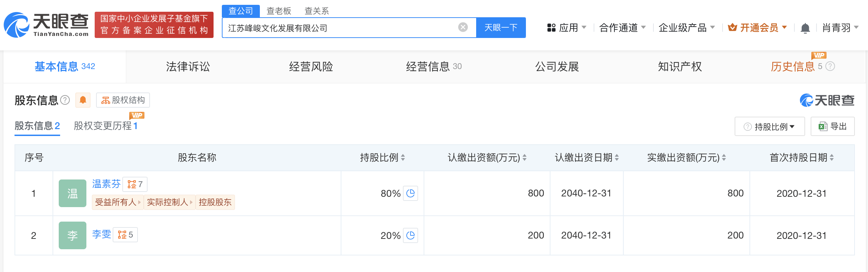Open the 持股比例 dropdown filter
The image size is (868, 272).
pos(770,127)
